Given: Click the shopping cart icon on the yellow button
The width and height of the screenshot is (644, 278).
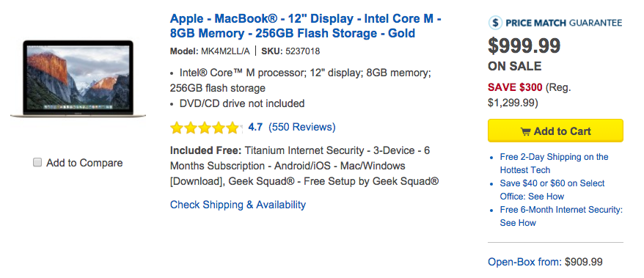Looking at the screenshot, I should [525, 132].
